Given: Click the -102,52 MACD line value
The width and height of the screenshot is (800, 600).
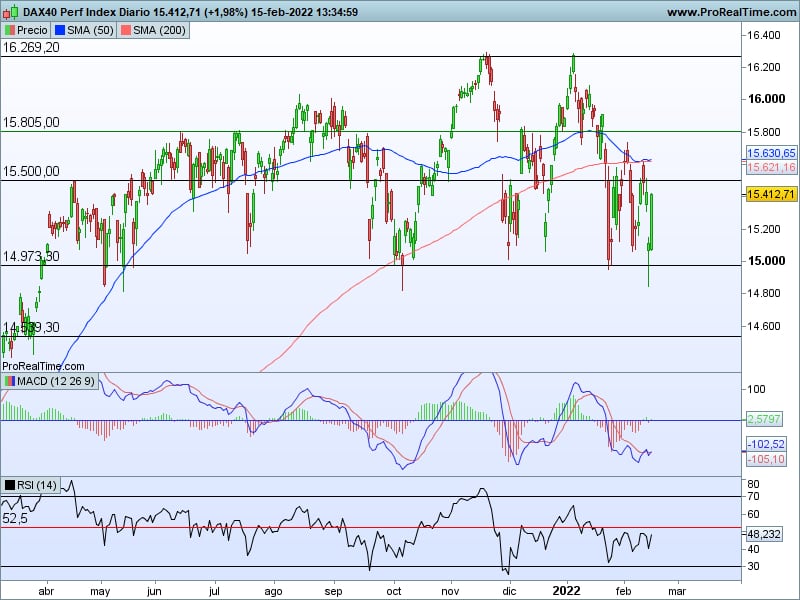Looking at the screenshot, I should pyautogui.click(x=765, y=444).
